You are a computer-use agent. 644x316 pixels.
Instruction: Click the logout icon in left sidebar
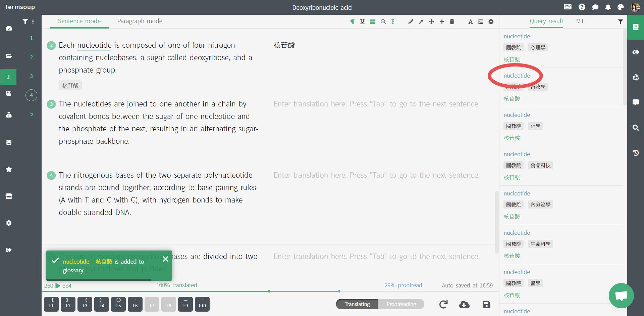tap(9, 250)
